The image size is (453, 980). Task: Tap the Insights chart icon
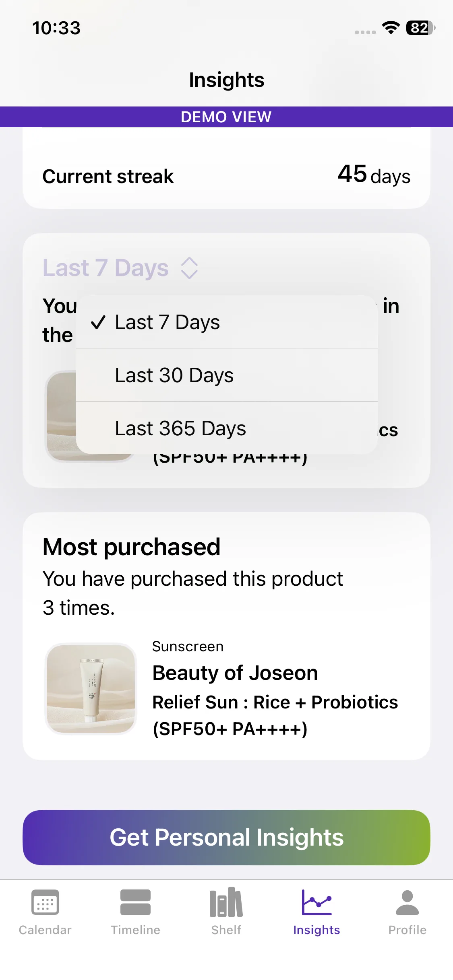coord(316,902)
